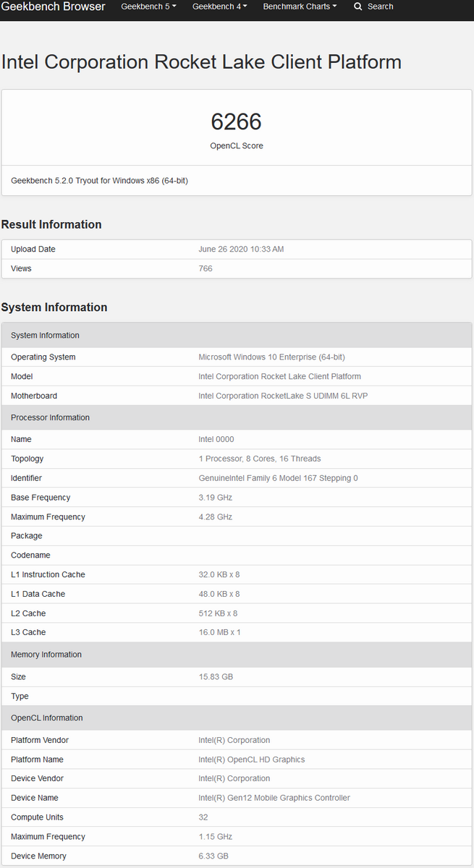Select the Microsoft Windows 10 Enterprise value
Image resolution: width=474 pixels, height=868 pixels.
click(x=271, y=357)
